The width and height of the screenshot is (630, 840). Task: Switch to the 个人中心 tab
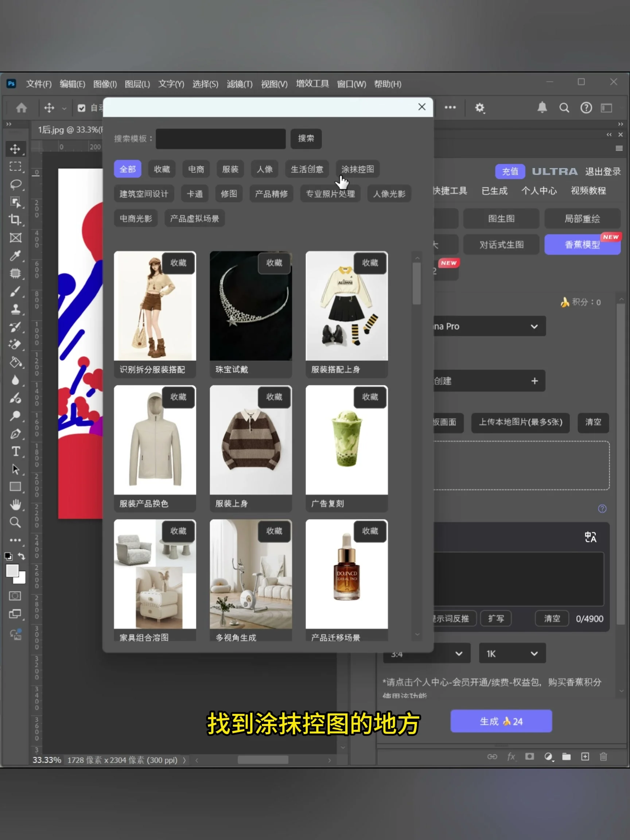click(x=538, y=191)
